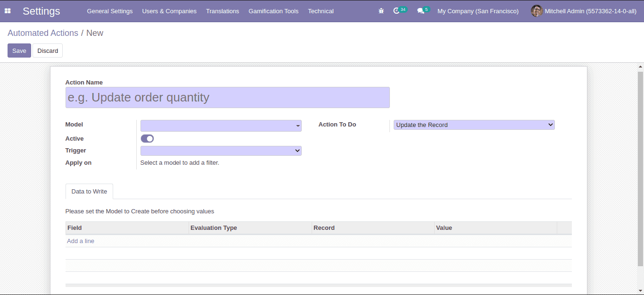This screenshot has height=295, width=644.
Task: Open the Model dropdown field
Action: (221, 126)
